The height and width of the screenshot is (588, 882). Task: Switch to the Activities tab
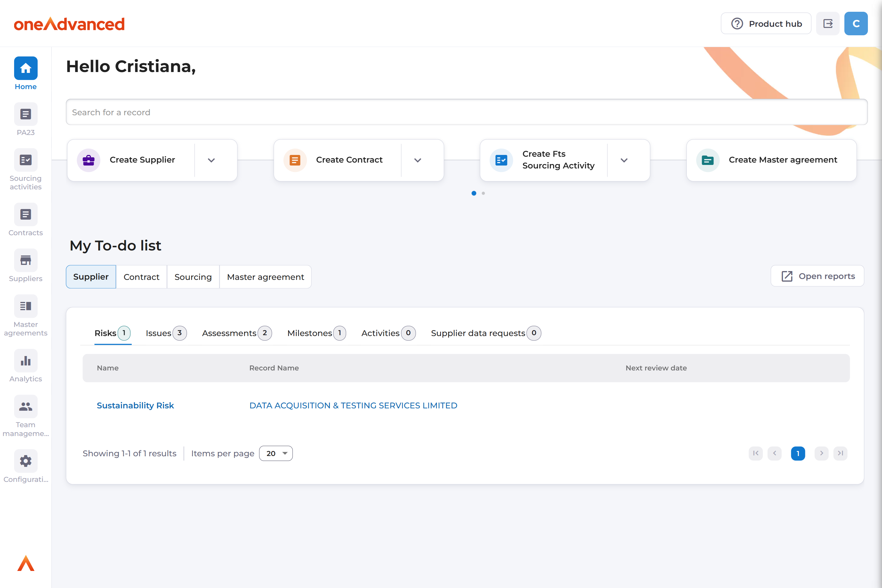[x=388, y=333]
